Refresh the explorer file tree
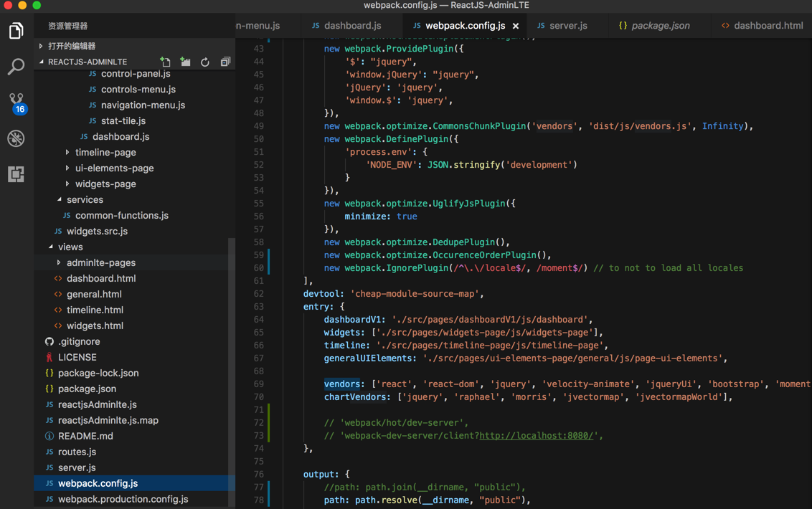This screenshot has height=509, width=812. click(205, 62)
